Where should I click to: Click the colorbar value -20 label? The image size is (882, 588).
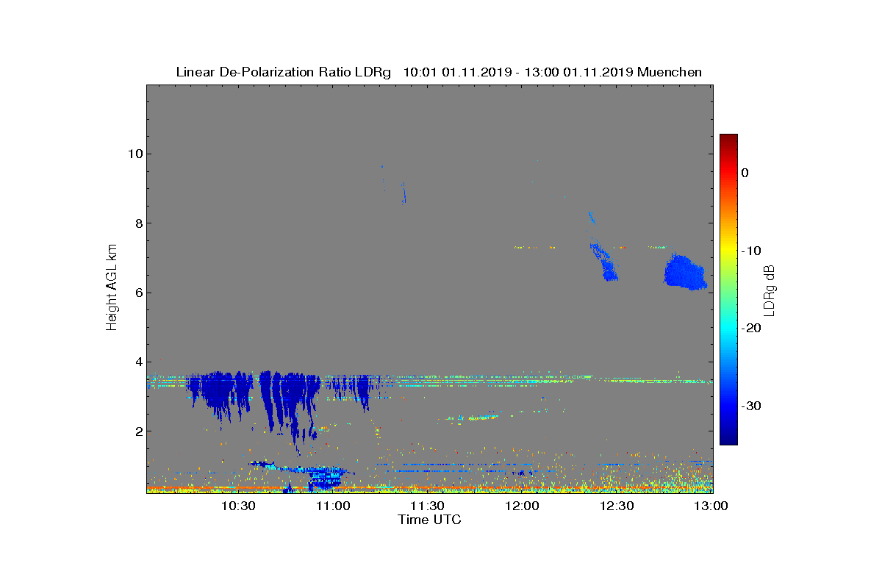pyautogui.click(x=751, y=329)
